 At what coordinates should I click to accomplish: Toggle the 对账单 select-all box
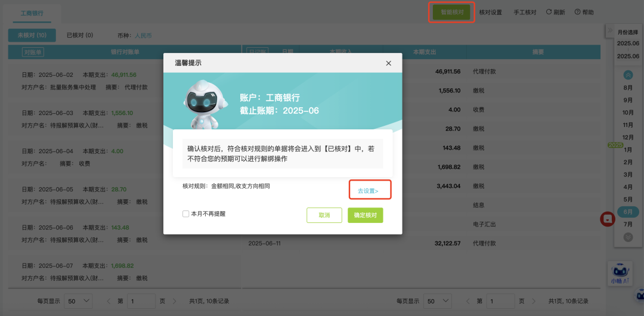[33, 52]
